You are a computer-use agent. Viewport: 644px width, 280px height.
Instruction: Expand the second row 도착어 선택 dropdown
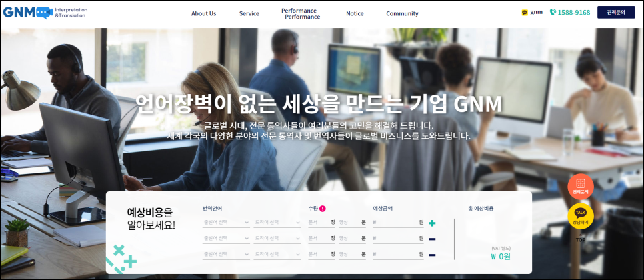click(x=277, y=238)
